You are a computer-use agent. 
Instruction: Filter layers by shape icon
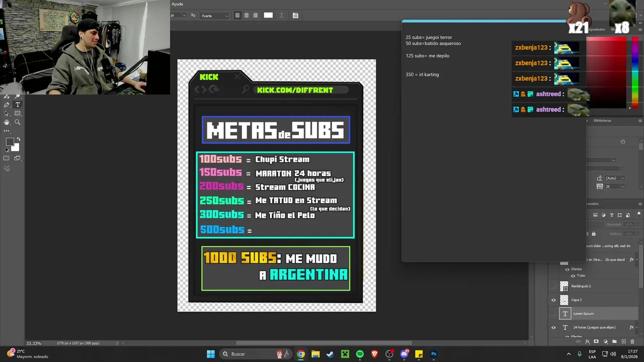620,215
